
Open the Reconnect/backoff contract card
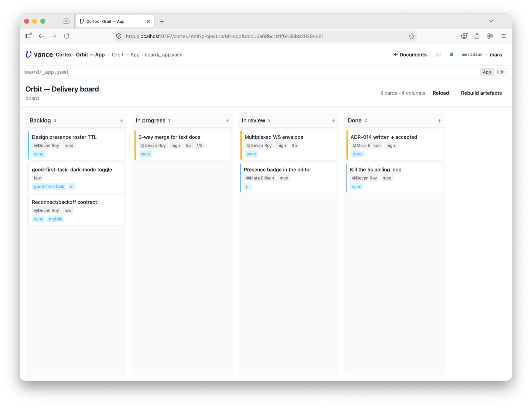76,210
